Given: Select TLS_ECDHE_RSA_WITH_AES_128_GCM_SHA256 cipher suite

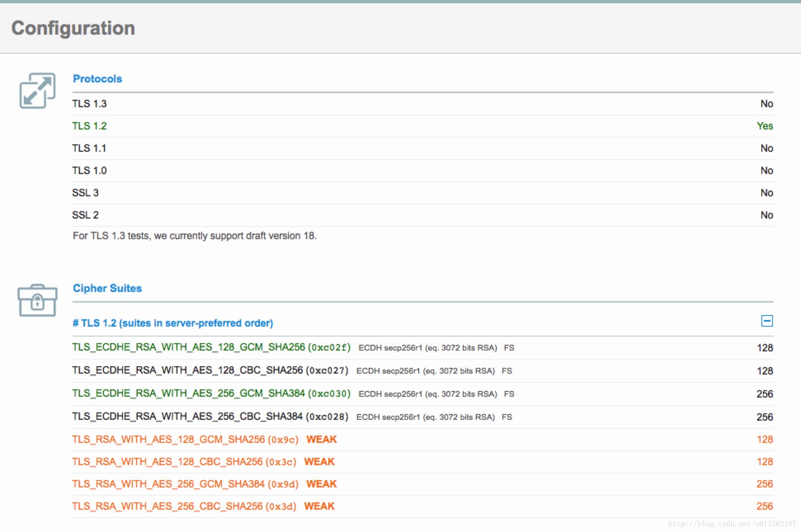Looking at the screenshot, I should (x=211, y=347).
